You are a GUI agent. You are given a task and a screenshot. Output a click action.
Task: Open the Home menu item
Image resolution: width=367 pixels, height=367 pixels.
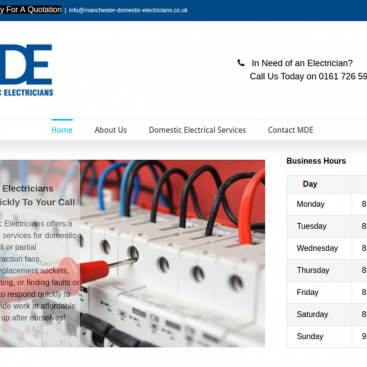[x=62, y=130]
